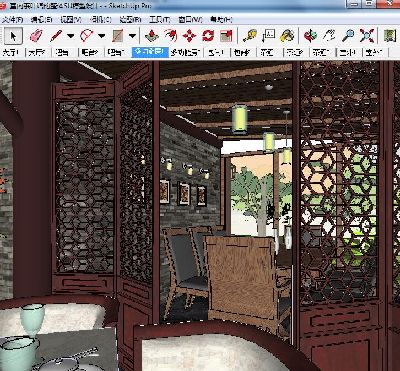Activate the Push/Pull tool
Viewport: 400px width, 371px height.
click(152, 36)
